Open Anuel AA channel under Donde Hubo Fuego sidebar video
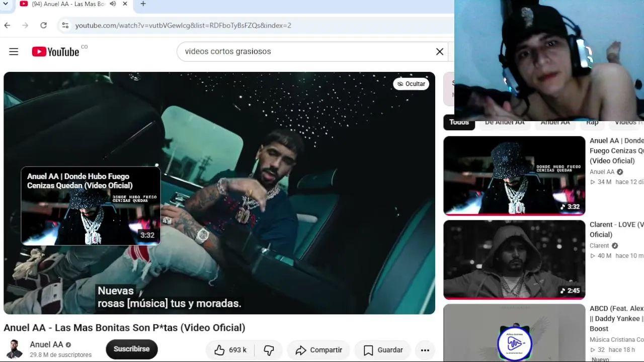The height and width of the screenshot is (362, 644). (602, 172)
